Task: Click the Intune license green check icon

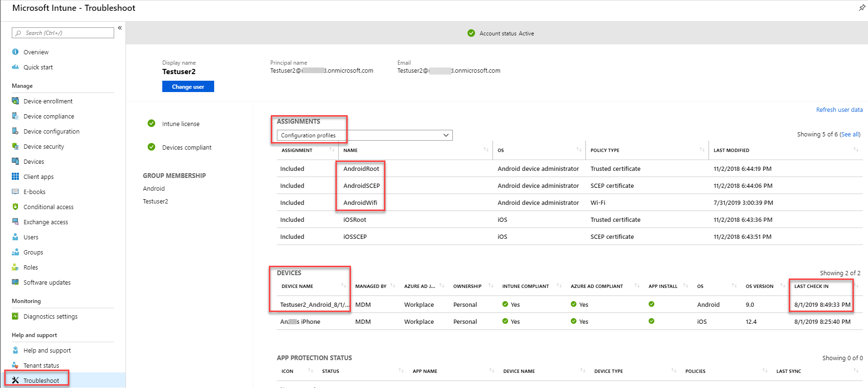Action: pos(151,123)
